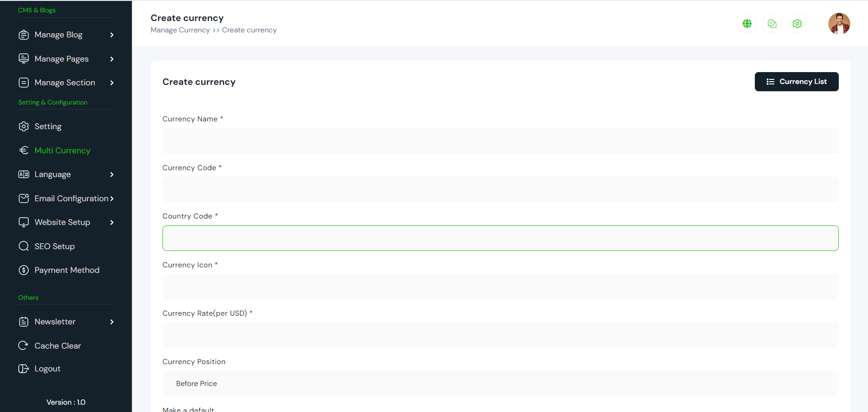The height and width of the screenshot is (412, 868).
Task: Open the user profile avatar
Action: [x=839, y=24]
